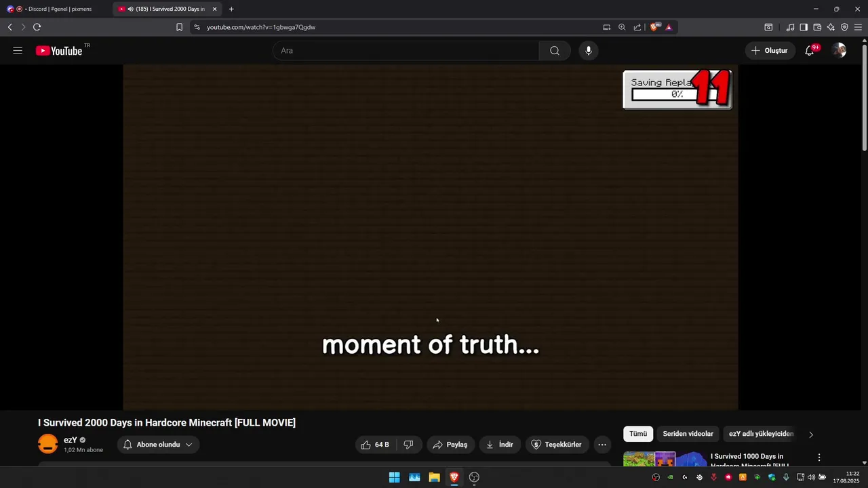The image size is (868, 488).
Task: Open Brave Rewards triangle icon
Action: (x=669, y=27)
